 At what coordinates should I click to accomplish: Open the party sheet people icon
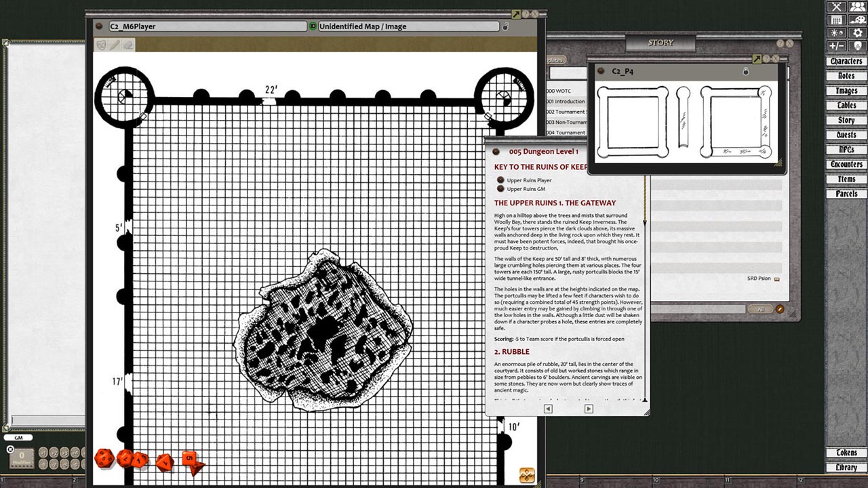tap(857, 7)
